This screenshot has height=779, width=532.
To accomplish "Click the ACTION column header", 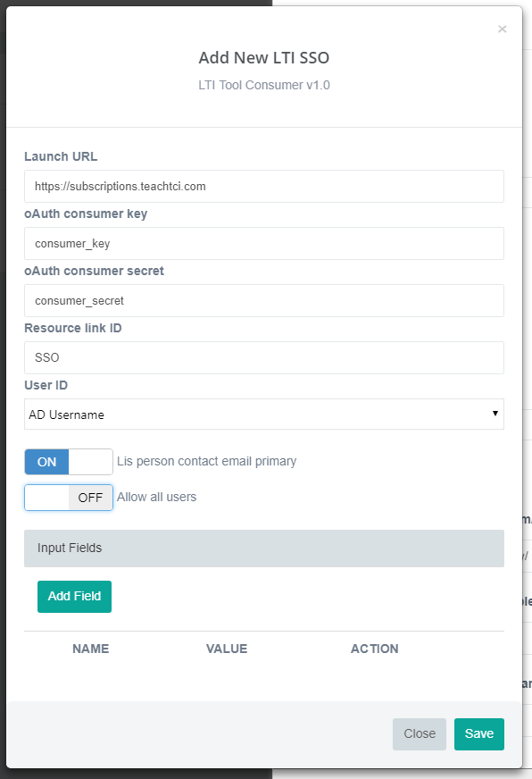I will coord(374,649).
